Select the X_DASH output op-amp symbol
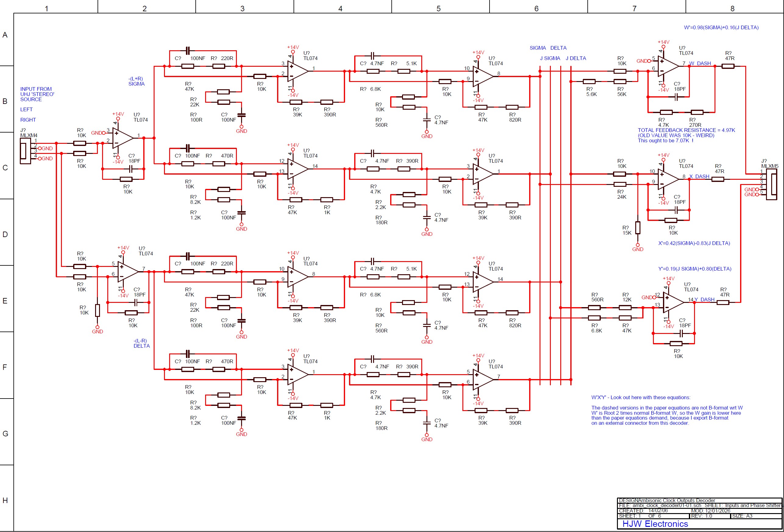 pos(667,179)
